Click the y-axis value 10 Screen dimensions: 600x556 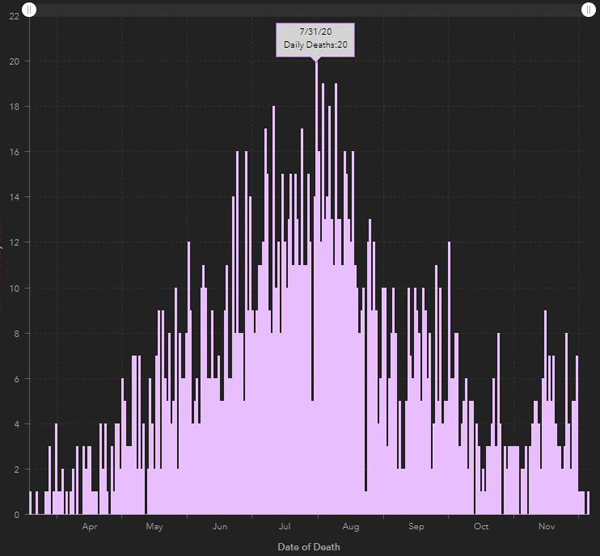click(x=14, y=288)
